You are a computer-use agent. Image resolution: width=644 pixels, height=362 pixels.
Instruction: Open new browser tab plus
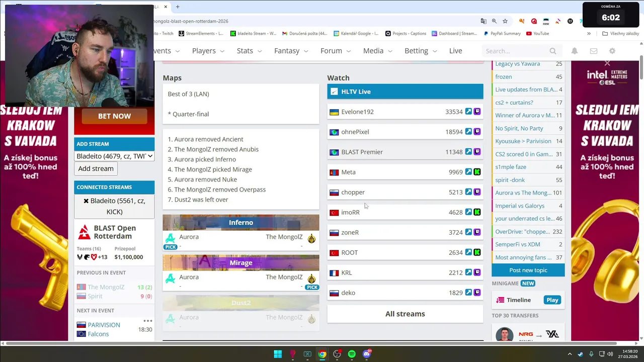[178, 7]
